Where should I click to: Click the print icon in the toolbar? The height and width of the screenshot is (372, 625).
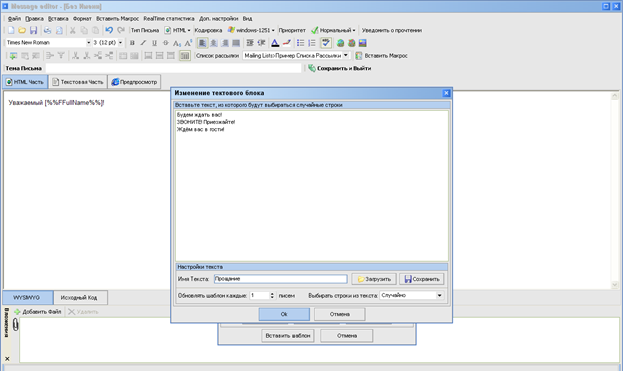coord(47,30)
